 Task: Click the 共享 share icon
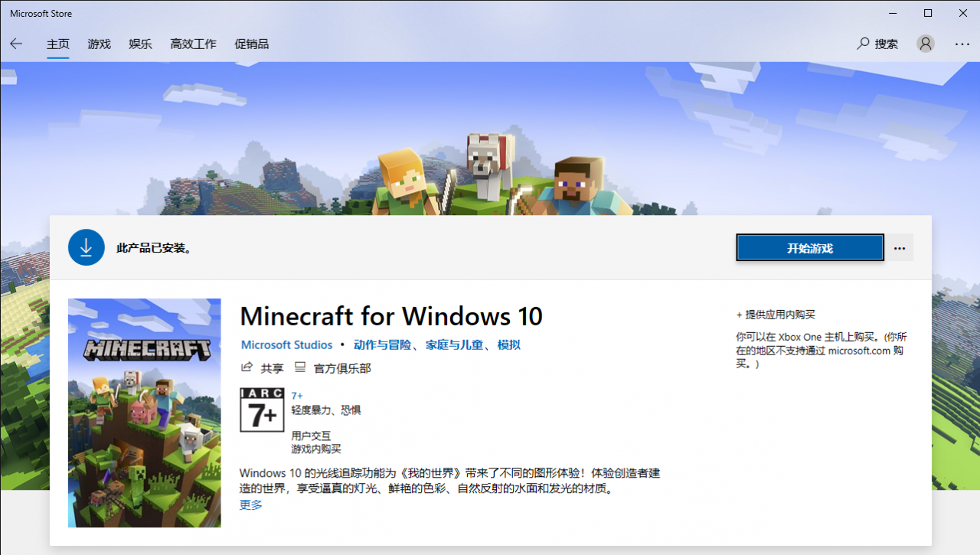(x=247, y=367)
